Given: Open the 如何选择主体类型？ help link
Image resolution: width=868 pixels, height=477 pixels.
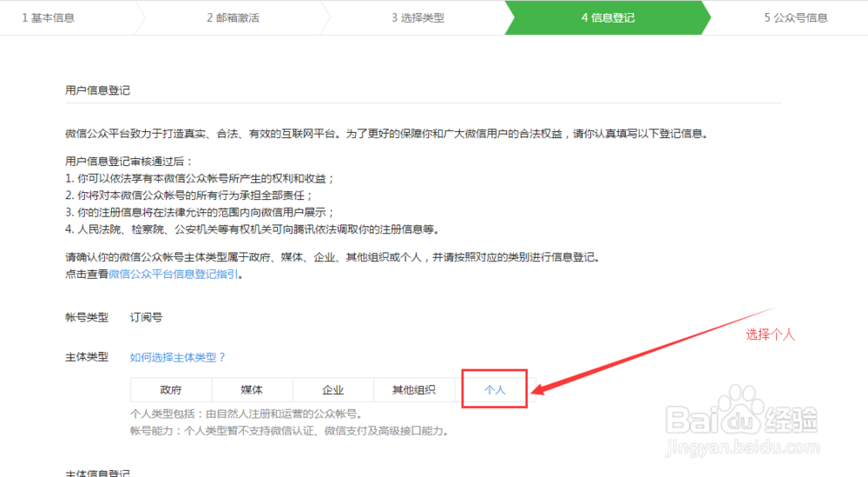Looking at the screenshot, I should pos(178,357).
